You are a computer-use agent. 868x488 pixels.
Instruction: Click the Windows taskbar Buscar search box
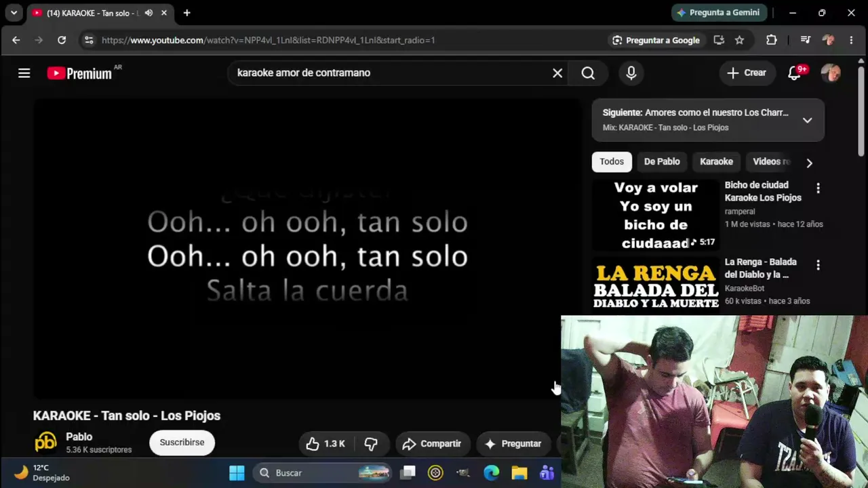point(323,473)
